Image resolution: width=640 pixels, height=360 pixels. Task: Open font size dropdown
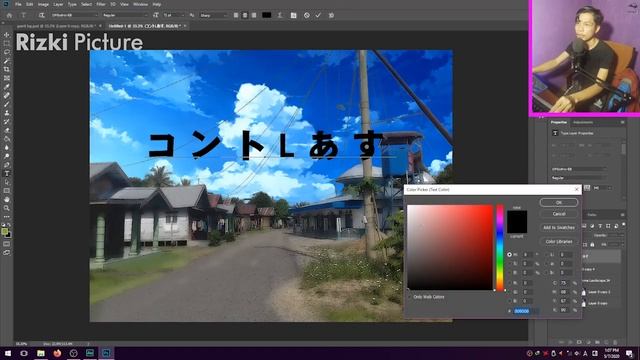pos(173,15)
